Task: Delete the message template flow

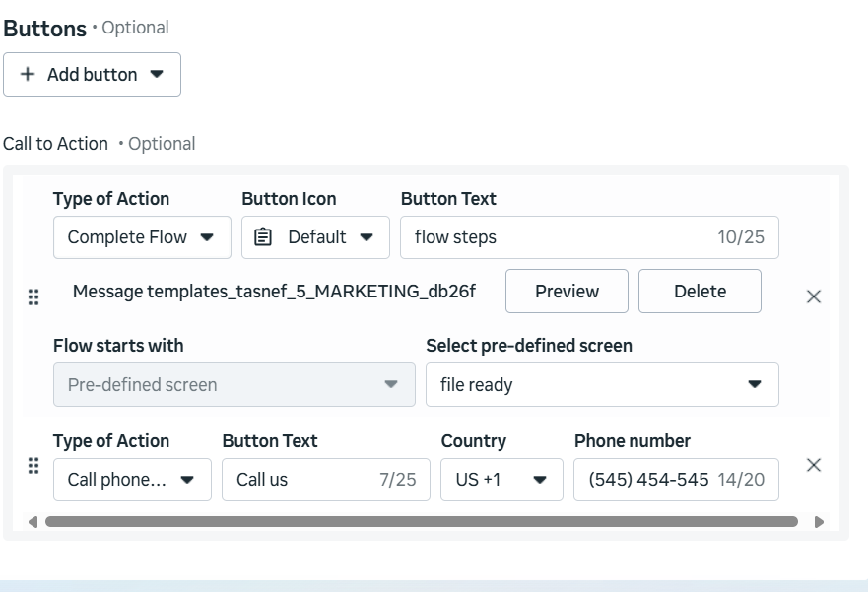Action: (x=700, y=292)
